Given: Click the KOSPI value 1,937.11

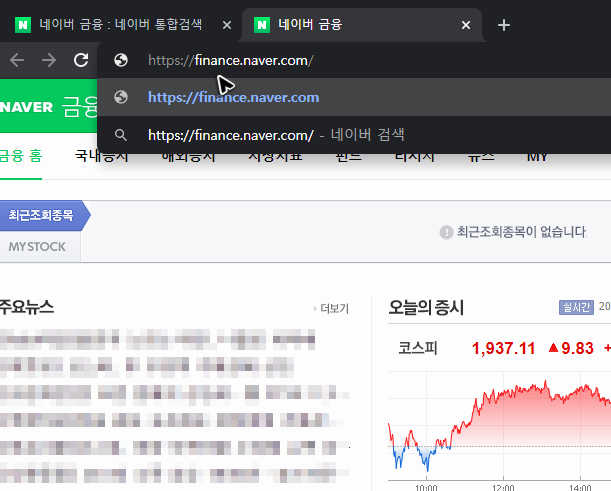Looking at the screenshot, I should (x=503, y=348).
